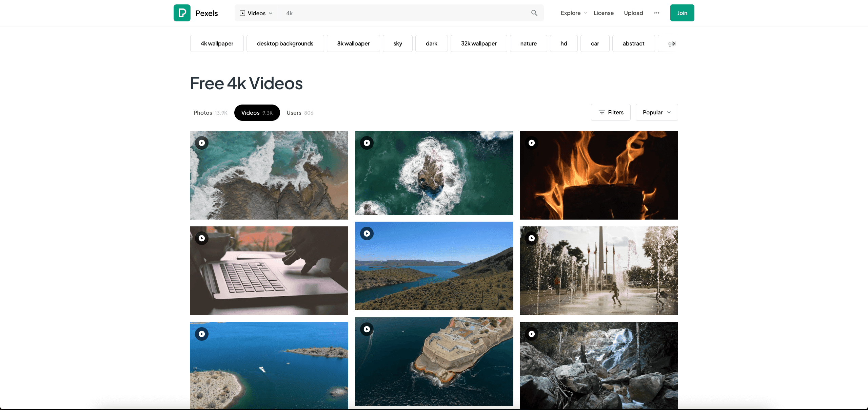Switch to the Users tab

point(300,113)
